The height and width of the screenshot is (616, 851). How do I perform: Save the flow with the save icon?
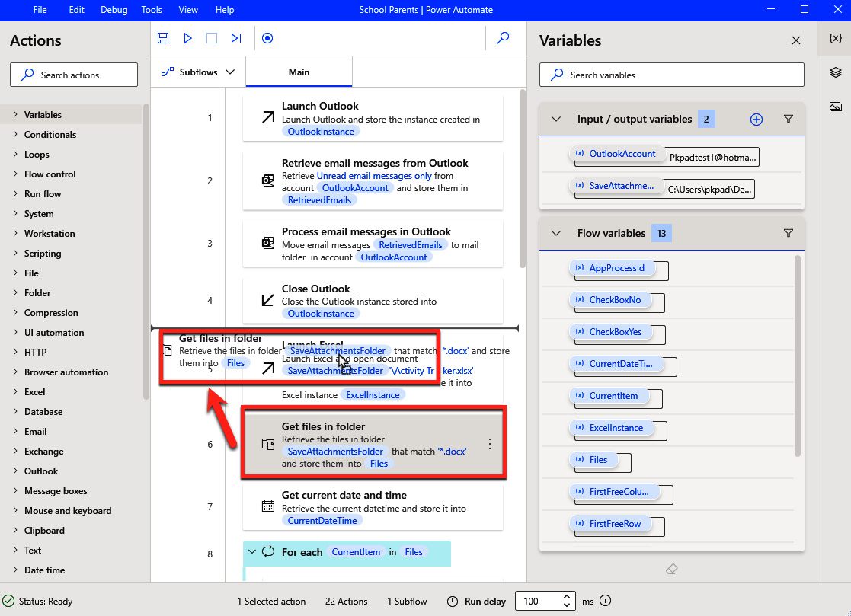[163, 38]
